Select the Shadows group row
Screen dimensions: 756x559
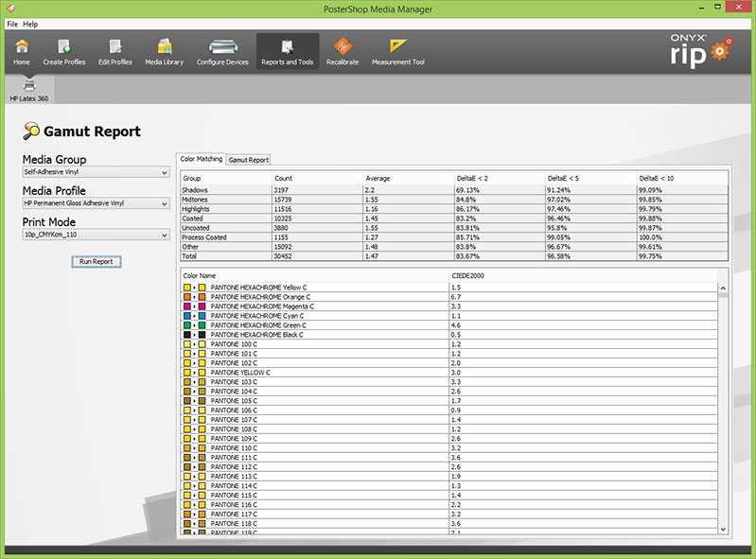(x=454, y=190)
